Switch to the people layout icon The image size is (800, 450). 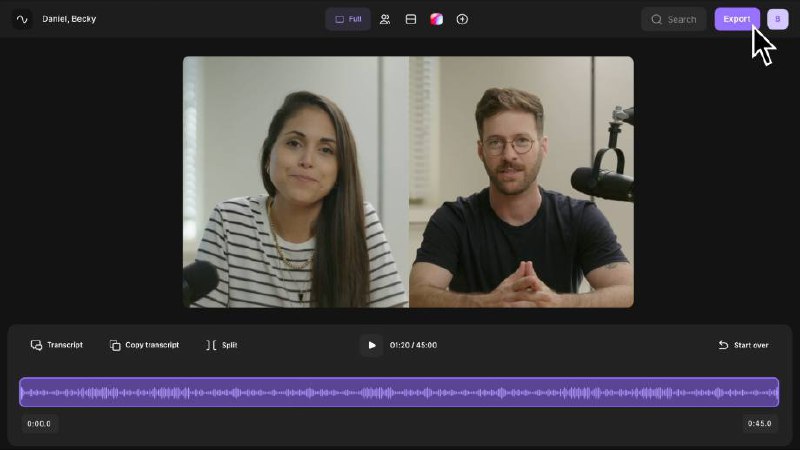click(385, 19)
